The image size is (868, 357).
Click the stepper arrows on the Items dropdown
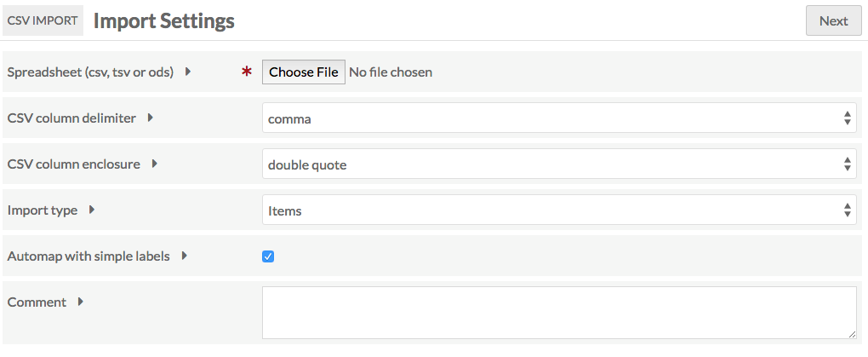click(847, 210)
